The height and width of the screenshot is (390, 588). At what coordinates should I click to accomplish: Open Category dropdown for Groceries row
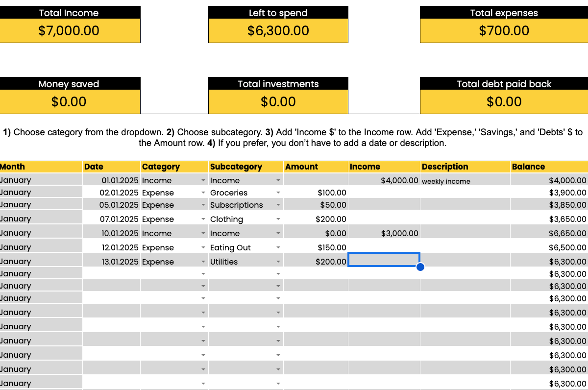[203, 193]
